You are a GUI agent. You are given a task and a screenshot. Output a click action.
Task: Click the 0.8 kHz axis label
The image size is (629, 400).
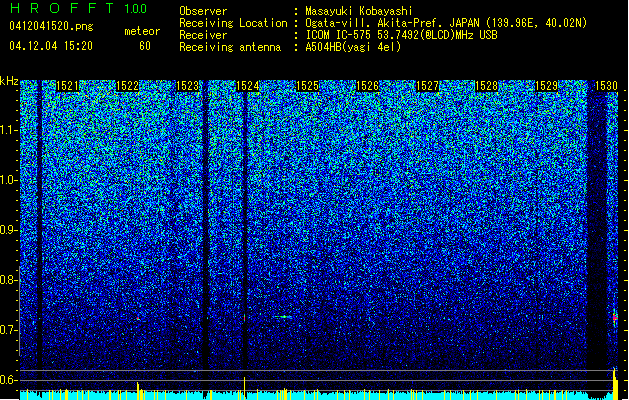pos(9,280)
